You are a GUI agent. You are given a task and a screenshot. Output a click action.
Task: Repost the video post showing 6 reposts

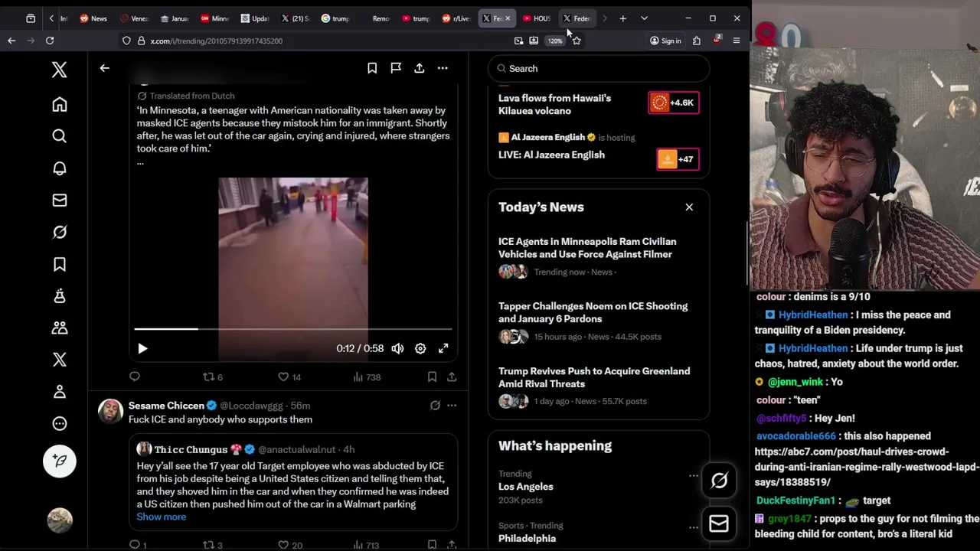coord(212,377)
